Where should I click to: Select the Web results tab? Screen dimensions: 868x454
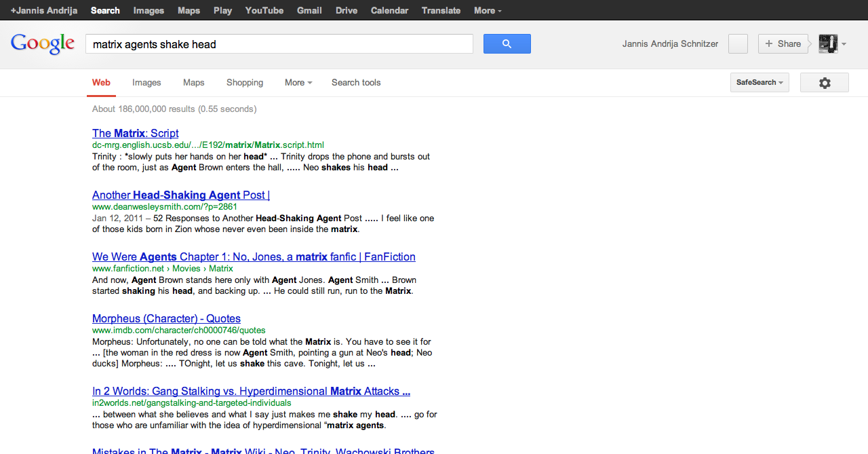click(101, 82)
